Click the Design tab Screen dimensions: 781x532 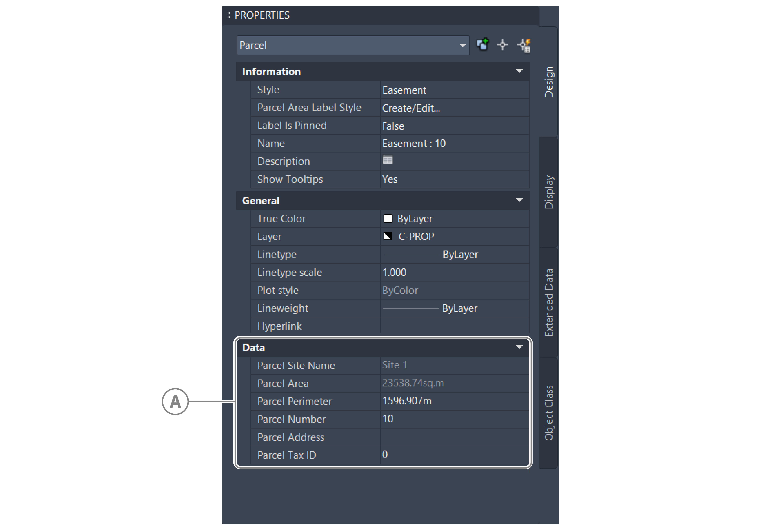coord(548,82)
